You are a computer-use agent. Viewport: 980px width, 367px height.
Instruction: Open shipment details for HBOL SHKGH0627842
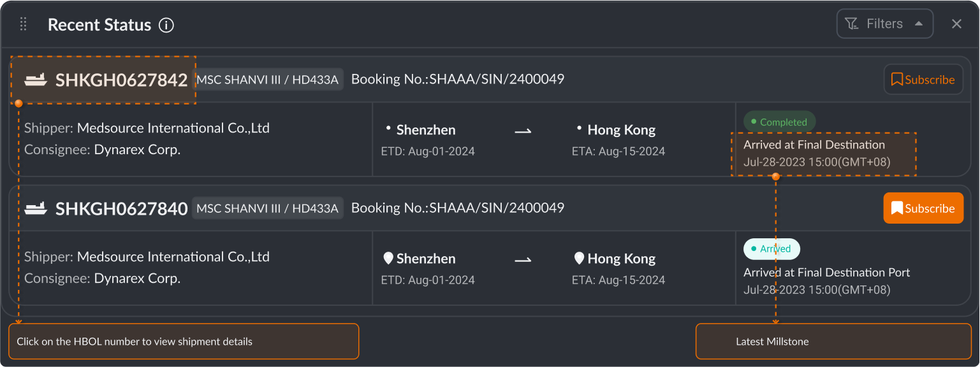coord(121,80)
